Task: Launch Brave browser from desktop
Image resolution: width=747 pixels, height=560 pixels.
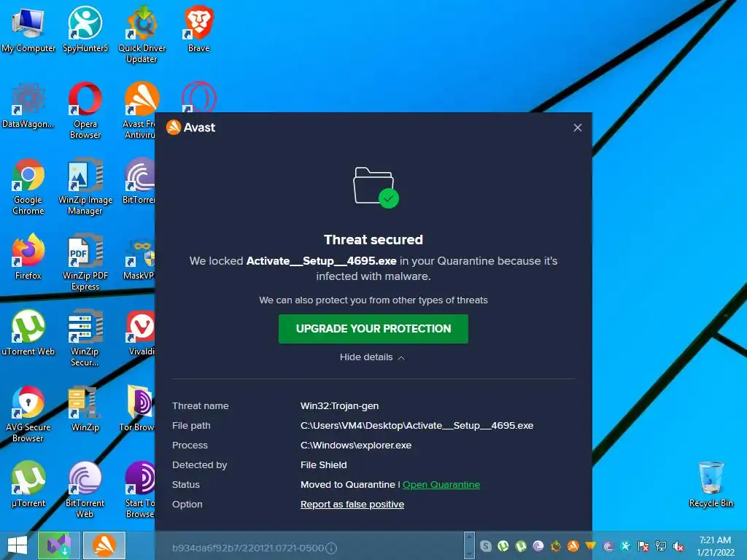Action: coord(198,29)
